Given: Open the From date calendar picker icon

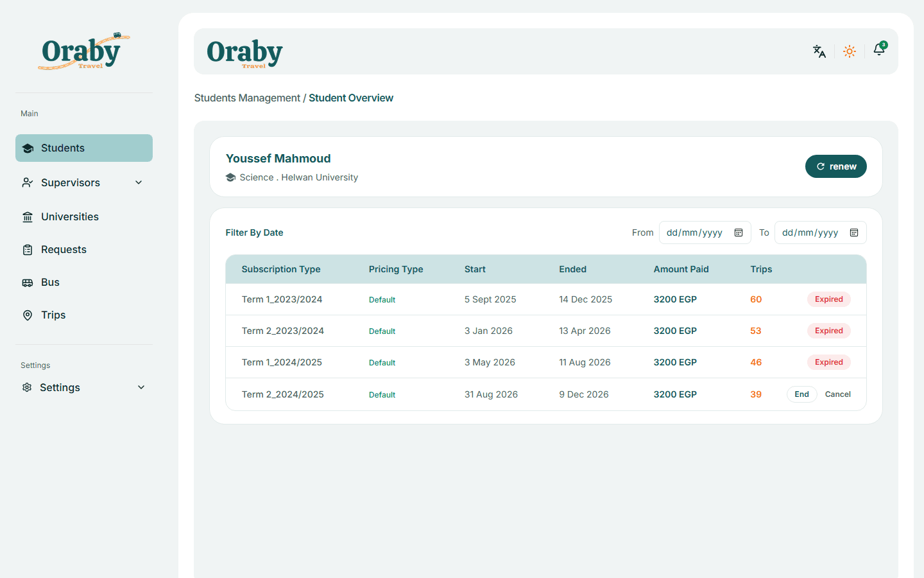Looking at the screenshot, I should tap(739, 232).
